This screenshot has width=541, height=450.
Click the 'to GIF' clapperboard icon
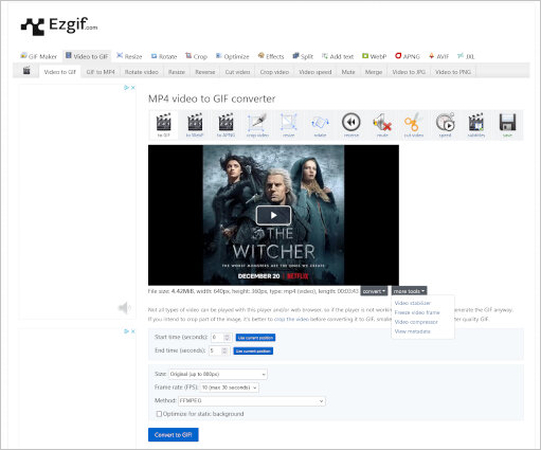point(164,125)
